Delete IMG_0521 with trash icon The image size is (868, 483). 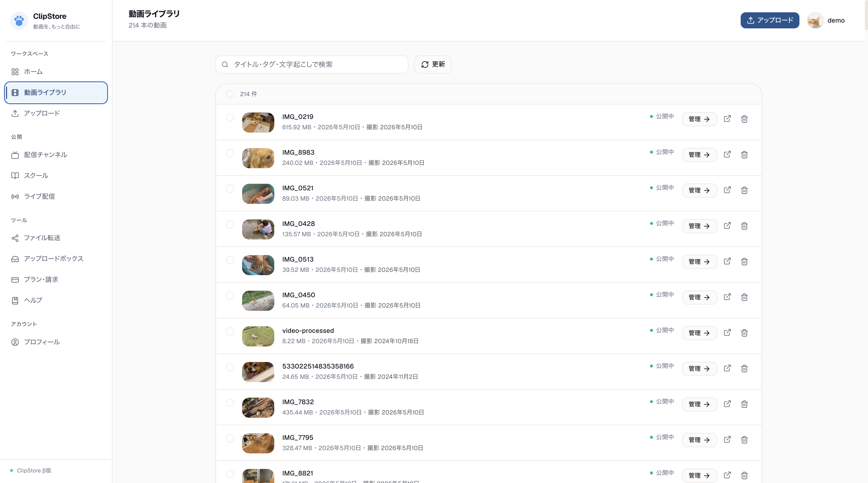(x=744, y=190)
